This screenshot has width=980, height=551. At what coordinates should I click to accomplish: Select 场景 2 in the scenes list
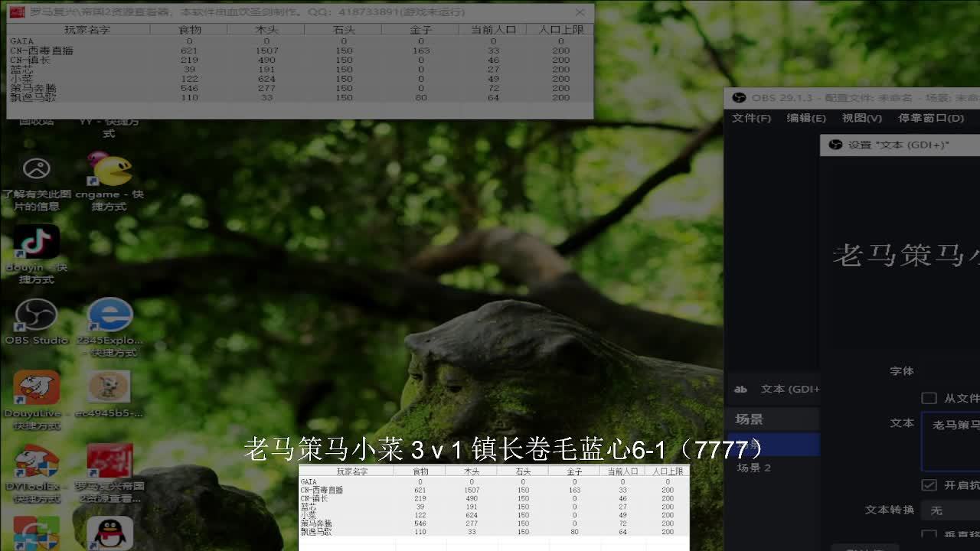pos(753,468)
